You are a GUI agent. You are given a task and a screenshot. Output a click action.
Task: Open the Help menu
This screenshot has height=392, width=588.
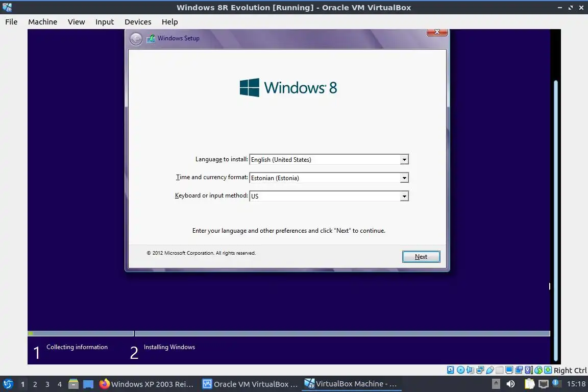tap(170, 22)
